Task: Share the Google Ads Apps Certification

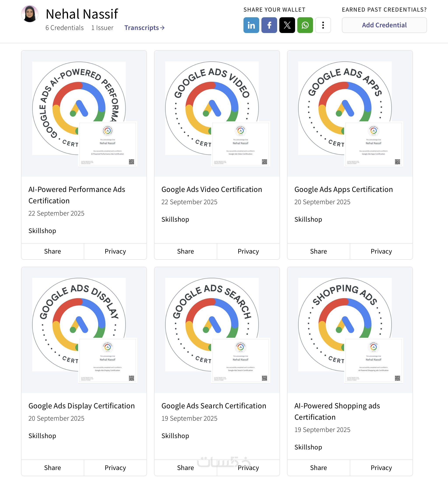Action: [318, 251]
